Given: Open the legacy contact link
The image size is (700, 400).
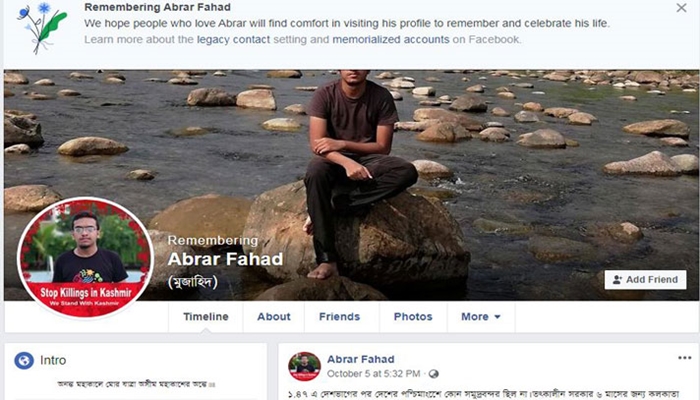Looking at the screenshot, I should click(233, 40).
